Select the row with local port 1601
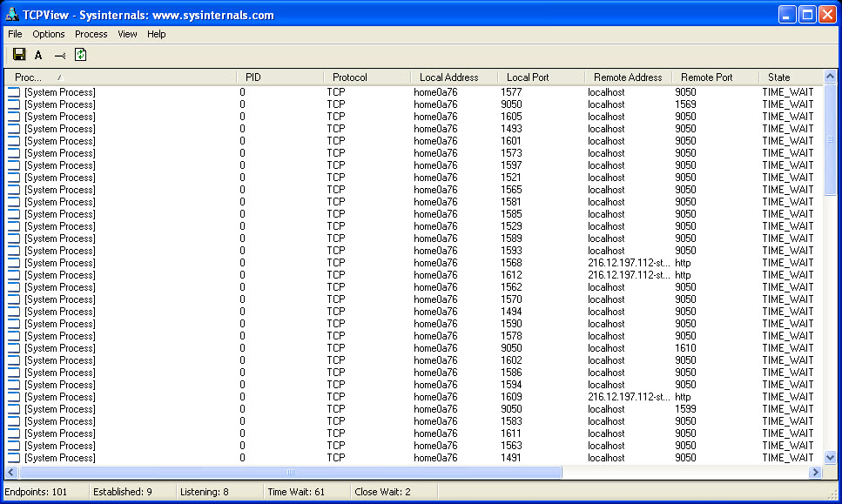This screenshot has width=842, height=504. click(414, 141)
